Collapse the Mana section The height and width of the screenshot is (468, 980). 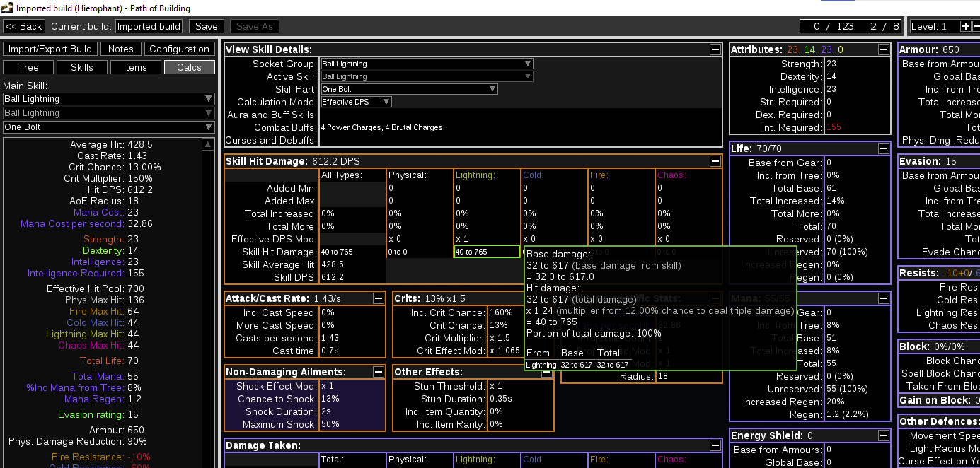coord(884,298)
